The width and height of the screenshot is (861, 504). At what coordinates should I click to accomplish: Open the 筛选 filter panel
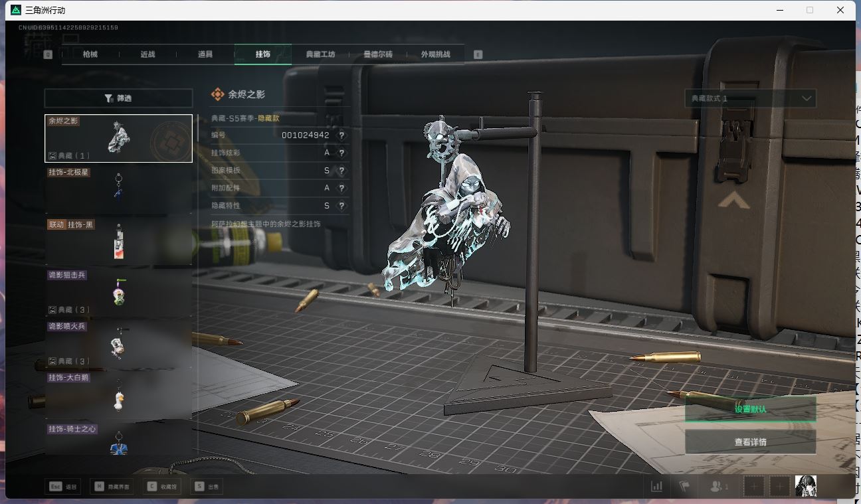coord(118,98)
